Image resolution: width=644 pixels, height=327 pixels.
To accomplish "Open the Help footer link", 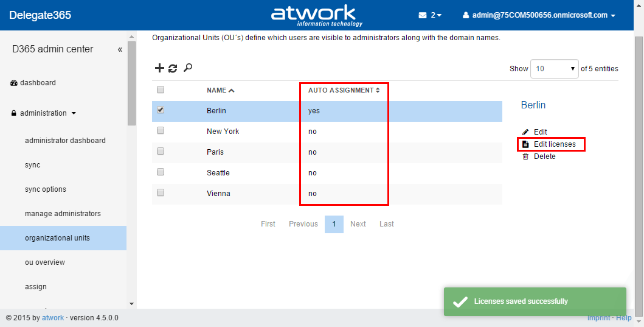I will coord(623,318).
